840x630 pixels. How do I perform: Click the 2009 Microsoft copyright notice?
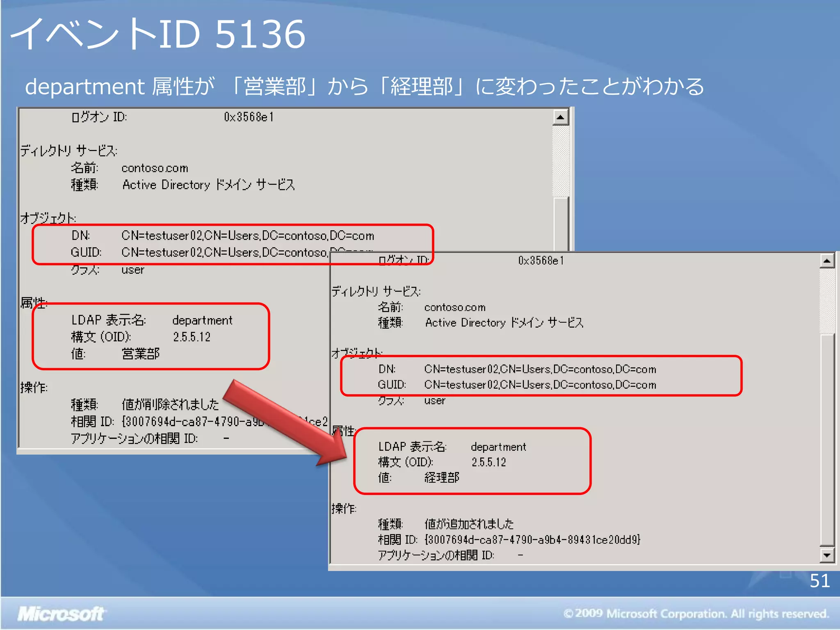[x=696, y=614]
